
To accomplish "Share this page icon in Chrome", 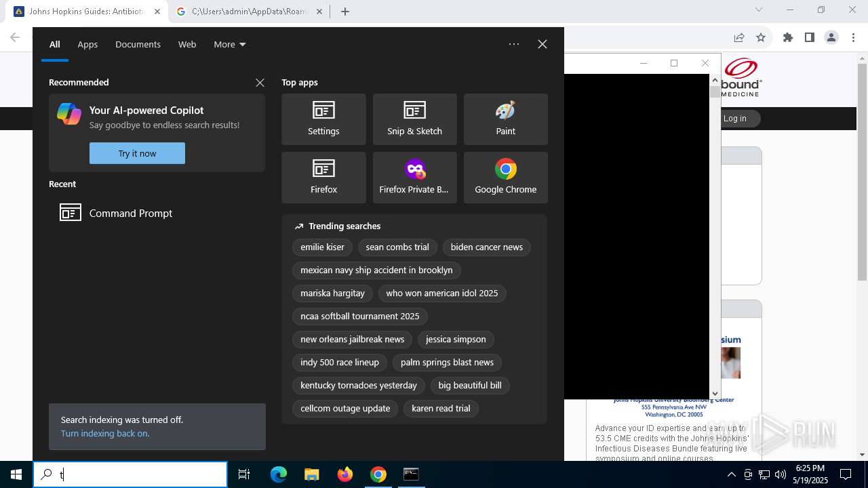I will click(739, 38).
